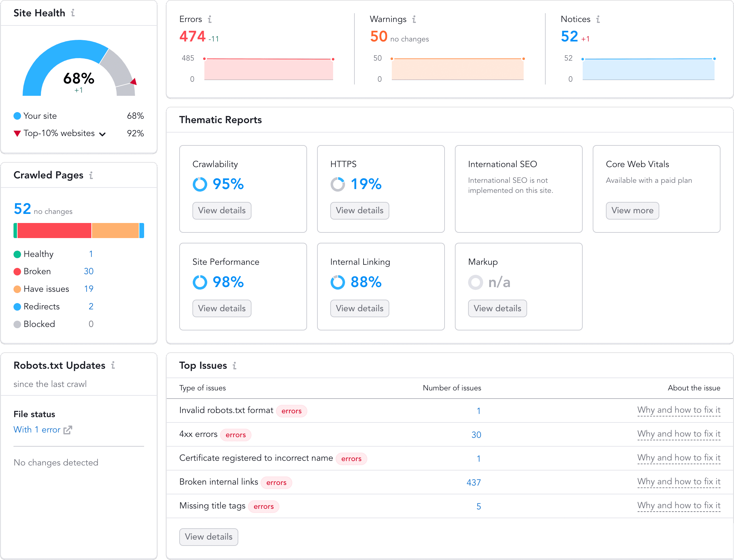Click the HTTPS 19% score
734x560 pixels.
[366, 184]
